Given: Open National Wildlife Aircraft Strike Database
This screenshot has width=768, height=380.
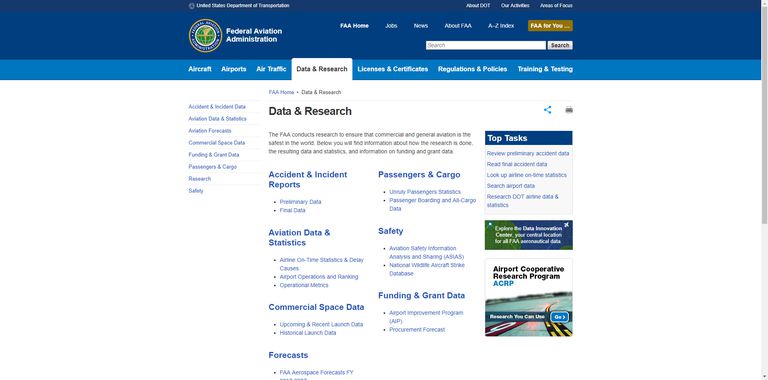Looking at the screenshot, I should tap(427, 269).
